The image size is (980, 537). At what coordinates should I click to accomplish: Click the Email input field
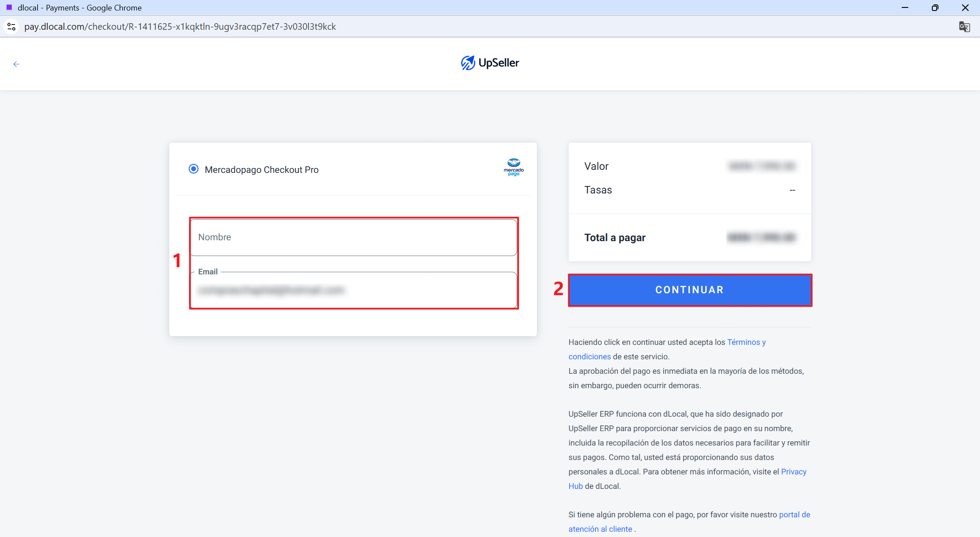(353, 290)
